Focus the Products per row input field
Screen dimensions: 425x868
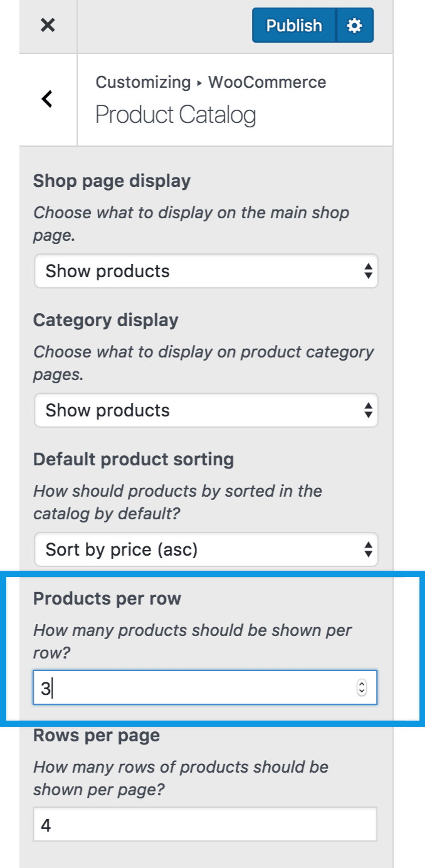(188, 688)
